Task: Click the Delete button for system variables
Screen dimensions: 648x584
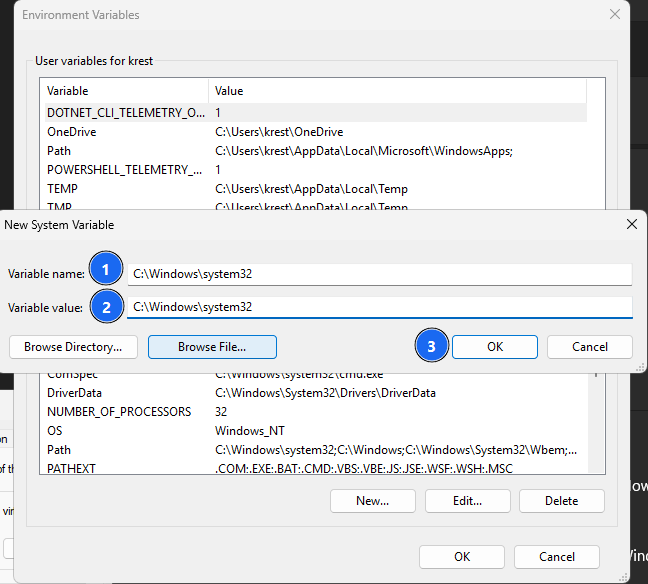Action: pyautogui.click(x=560, y=501)
